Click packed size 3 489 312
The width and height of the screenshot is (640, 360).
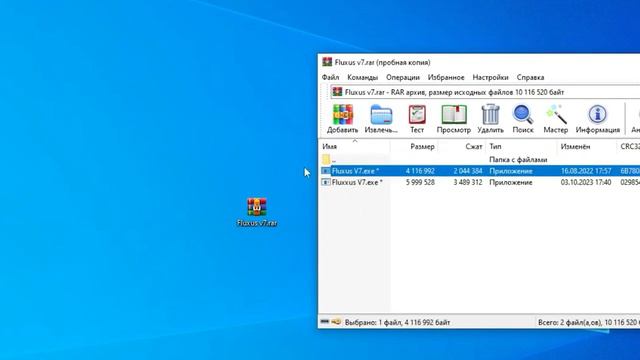coord(468,182)
